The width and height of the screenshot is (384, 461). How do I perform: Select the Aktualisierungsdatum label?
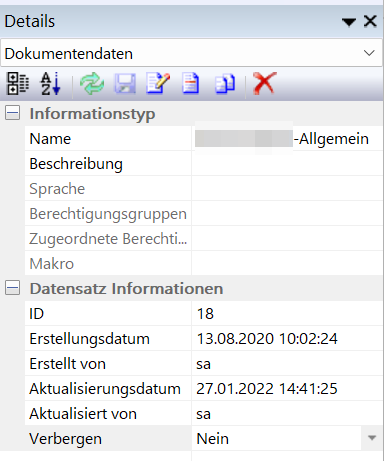[105, 389]
